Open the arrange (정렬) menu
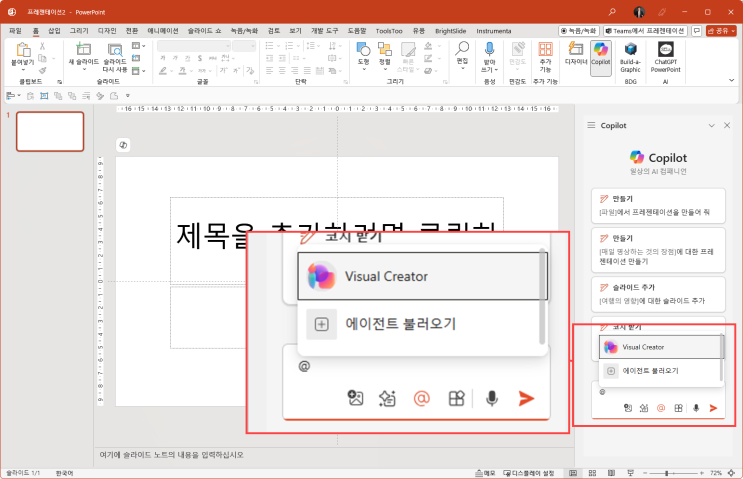Screen dimensions: 743x479 pos(385,54)
